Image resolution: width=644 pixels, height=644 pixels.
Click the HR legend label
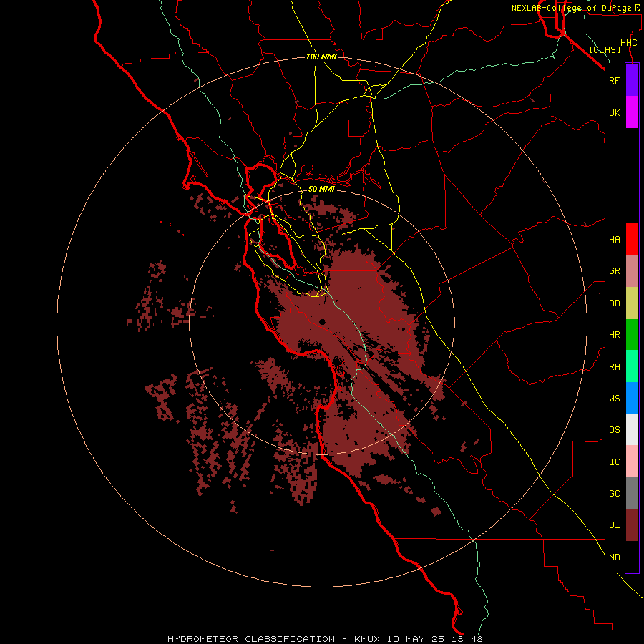(614, 335)
